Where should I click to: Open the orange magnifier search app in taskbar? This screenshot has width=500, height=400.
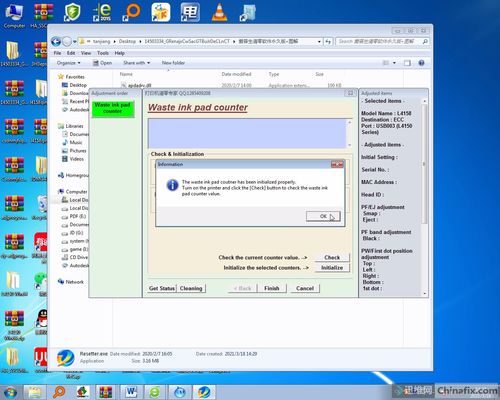(59, 392)
